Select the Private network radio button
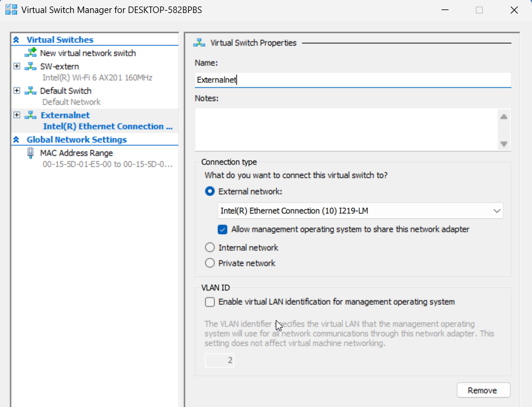 pos(209,263)
